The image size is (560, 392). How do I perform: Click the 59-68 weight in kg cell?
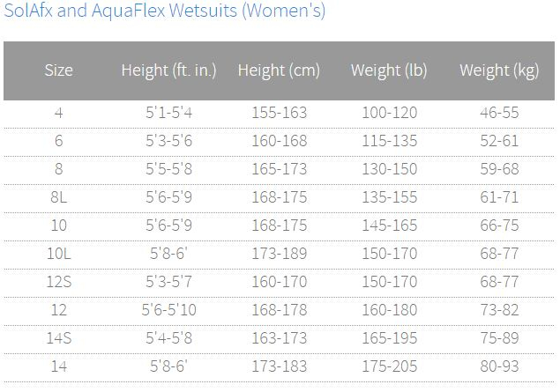(499, 169)
